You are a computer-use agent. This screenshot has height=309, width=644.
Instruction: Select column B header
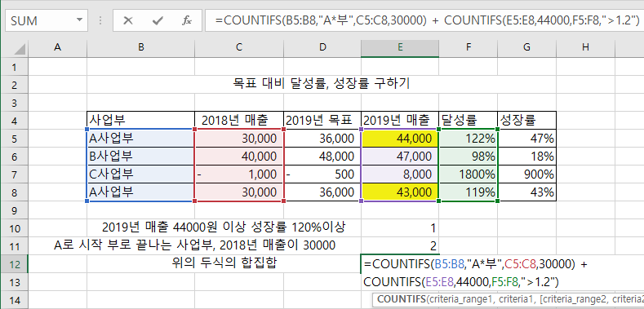(x=141, y=47)
